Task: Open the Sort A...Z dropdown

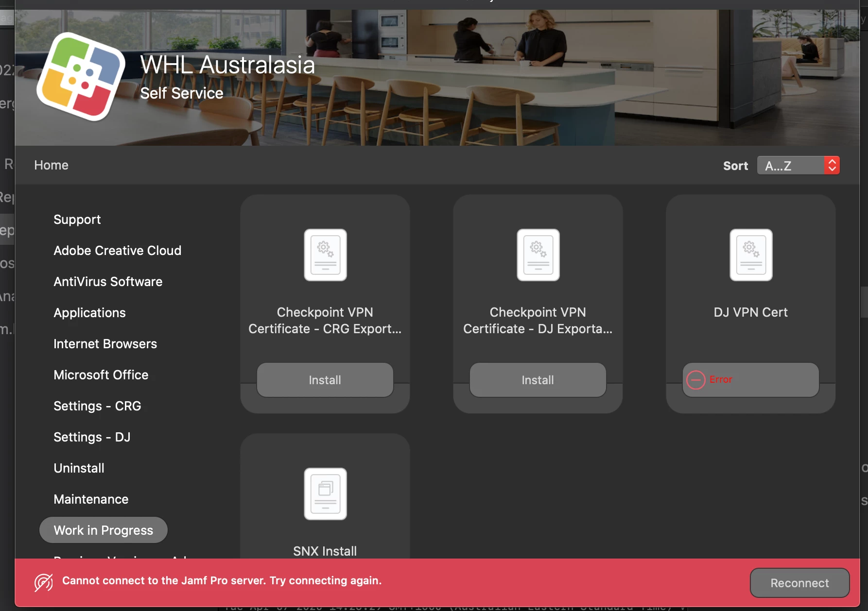Action: 798,166
